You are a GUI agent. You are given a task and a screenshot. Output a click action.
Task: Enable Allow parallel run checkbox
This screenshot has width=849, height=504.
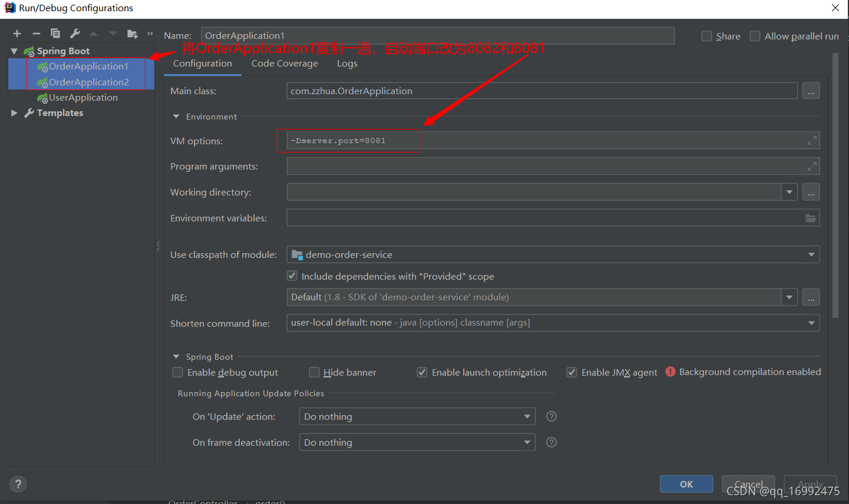755,36
